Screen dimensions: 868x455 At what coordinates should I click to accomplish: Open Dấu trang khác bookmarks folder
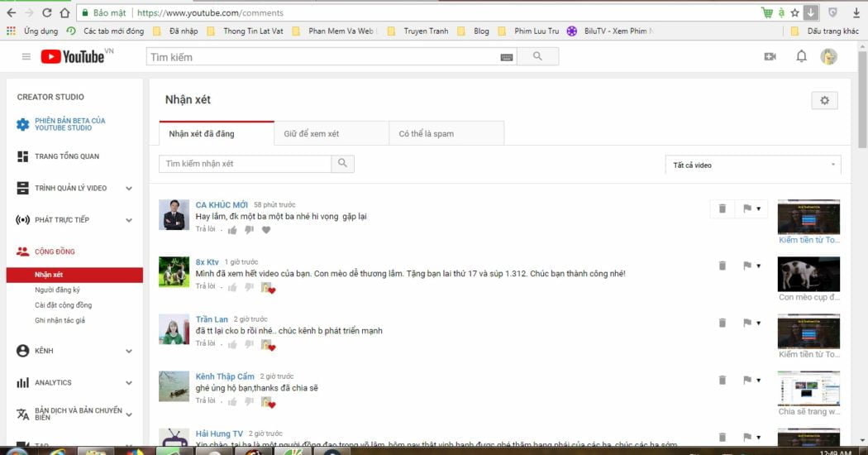pos(825,31)
